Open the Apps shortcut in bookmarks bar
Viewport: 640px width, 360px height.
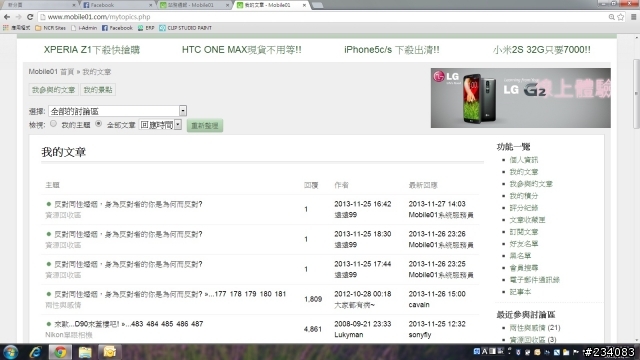click(x=16, y=28)
